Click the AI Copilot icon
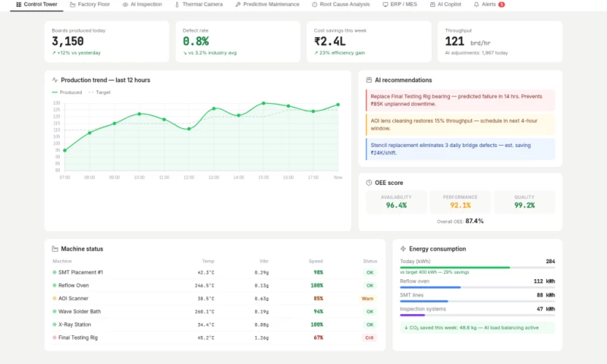The width and height of the screenshot is (607, 364). coord(432,5)
